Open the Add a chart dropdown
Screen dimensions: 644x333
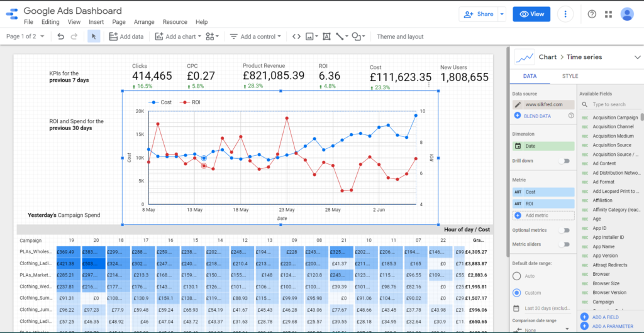coord(178,36)
